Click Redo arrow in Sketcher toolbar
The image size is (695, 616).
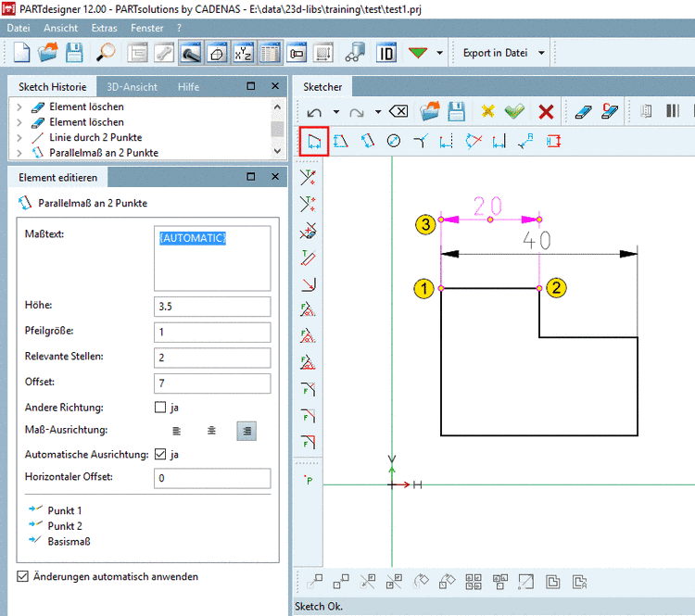click(x=357, y=112)
